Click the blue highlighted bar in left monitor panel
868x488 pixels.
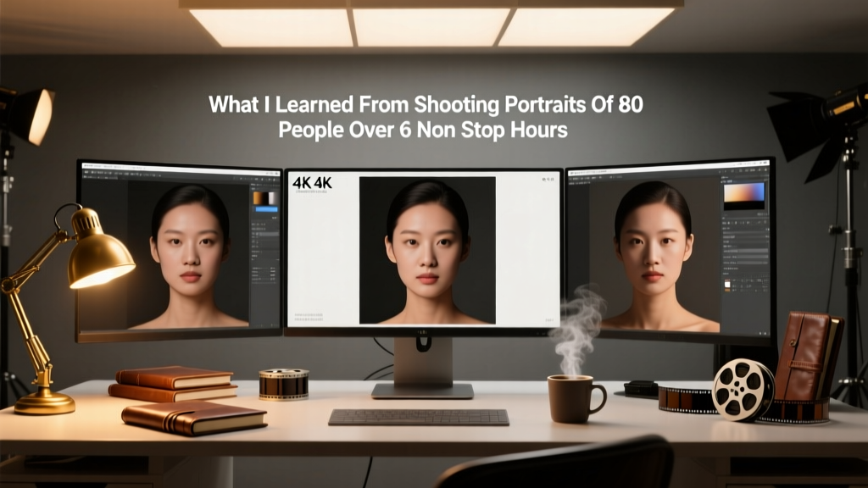pos(266,210)
